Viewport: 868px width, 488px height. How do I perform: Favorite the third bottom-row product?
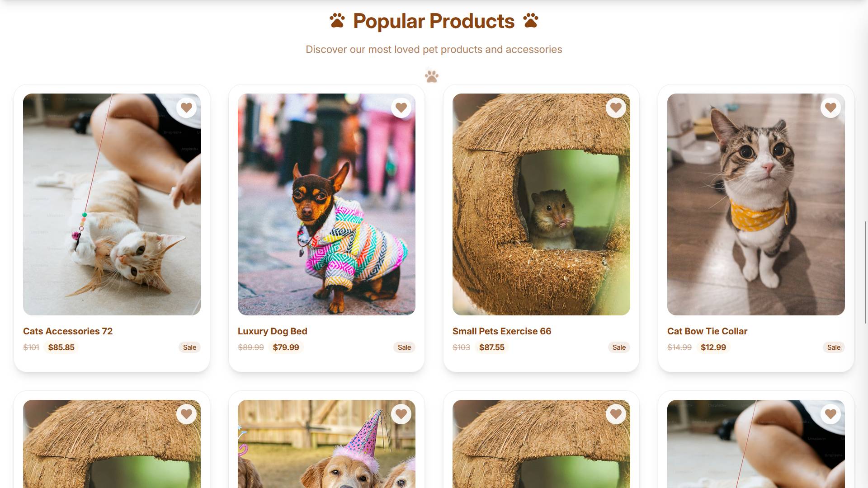(x=616, y=414)
